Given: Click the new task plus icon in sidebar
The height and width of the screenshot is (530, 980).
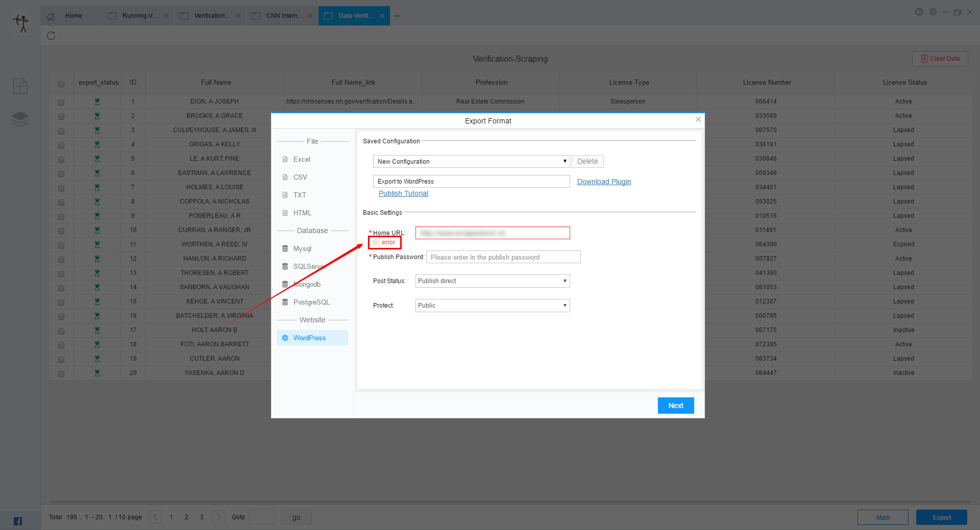Looking at the screenshot, I should (x=20, y=86).
